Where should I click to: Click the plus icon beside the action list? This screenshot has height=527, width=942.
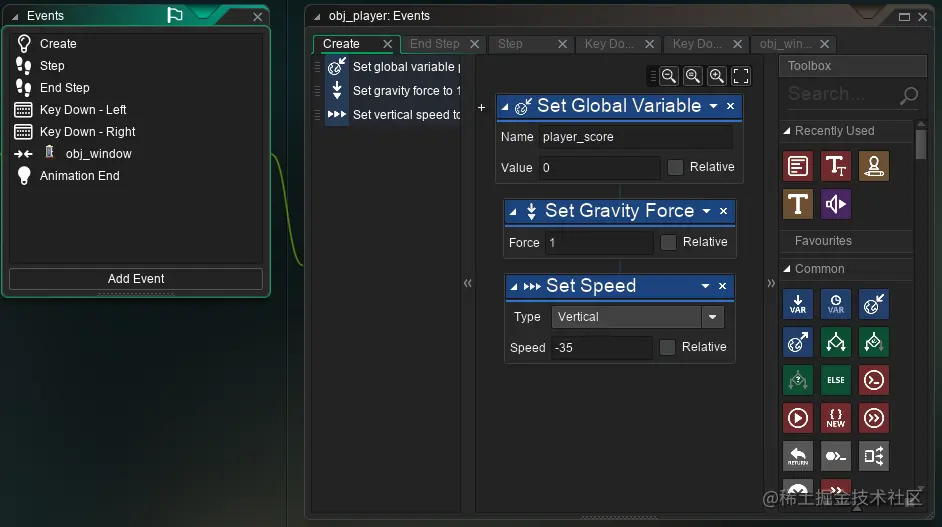coord(481,108)
